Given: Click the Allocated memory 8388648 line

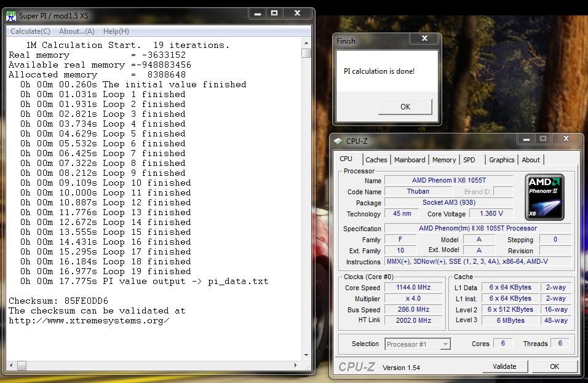Looking at the screenshot, I should (x=97, y=75).
